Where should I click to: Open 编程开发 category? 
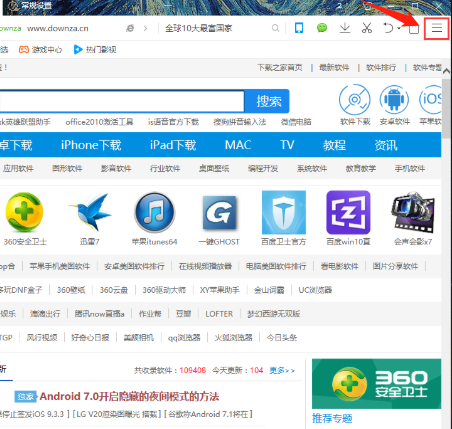tap(263, 168)
